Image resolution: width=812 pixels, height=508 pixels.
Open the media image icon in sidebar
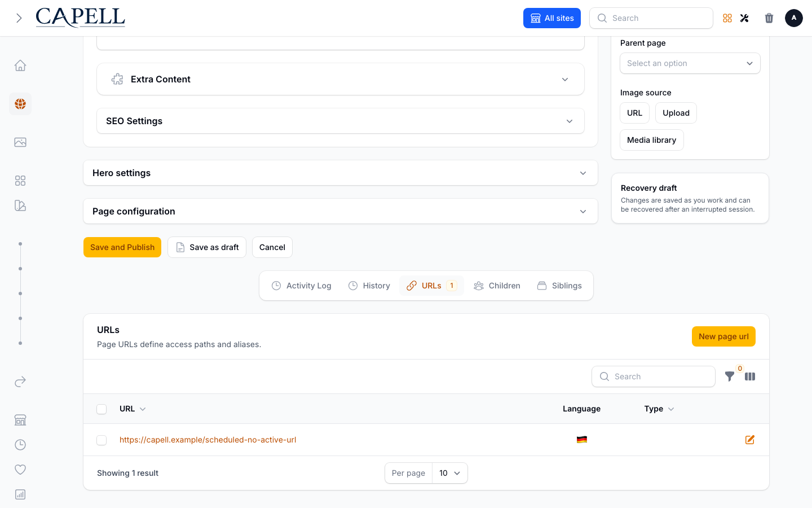point(20,142)
